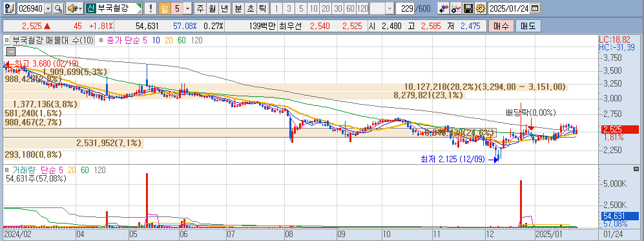Choose the 10 interval preset
The width and height of the screenshot is (644, 241).
point(314,8)
